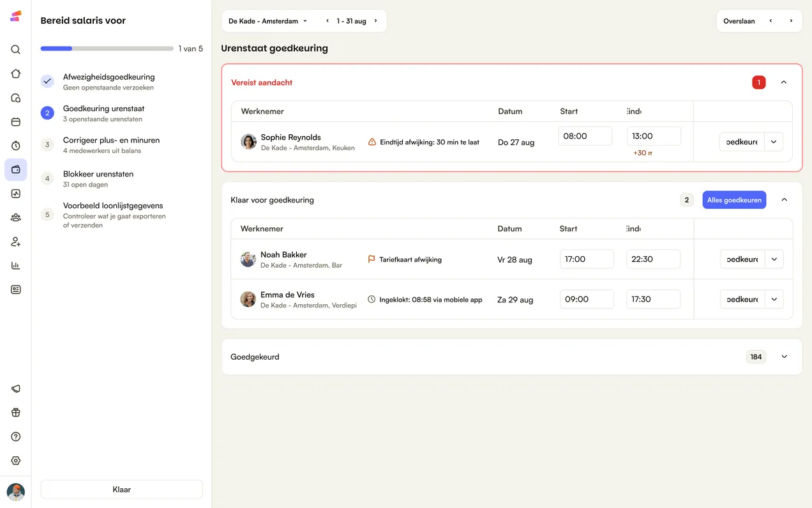
Task: Click the add-person icon in the sidebar
Action: tap(16, 242)
